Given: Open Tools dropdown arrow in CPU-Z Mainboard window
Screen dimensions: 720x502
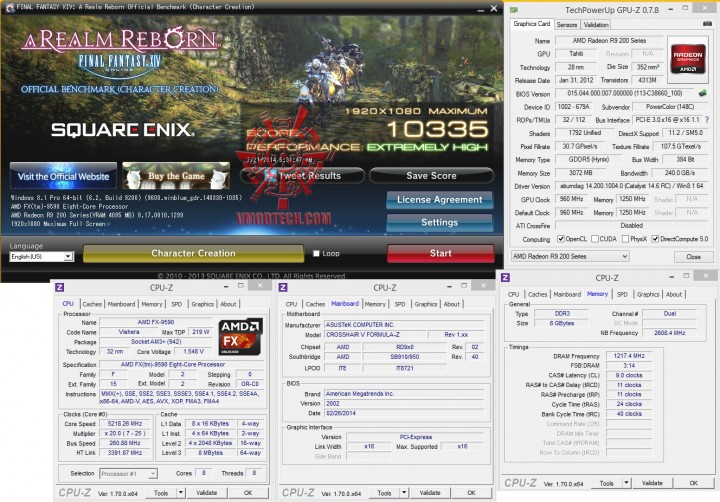Looking at the screenshot, I should click(x=404, y=493).
